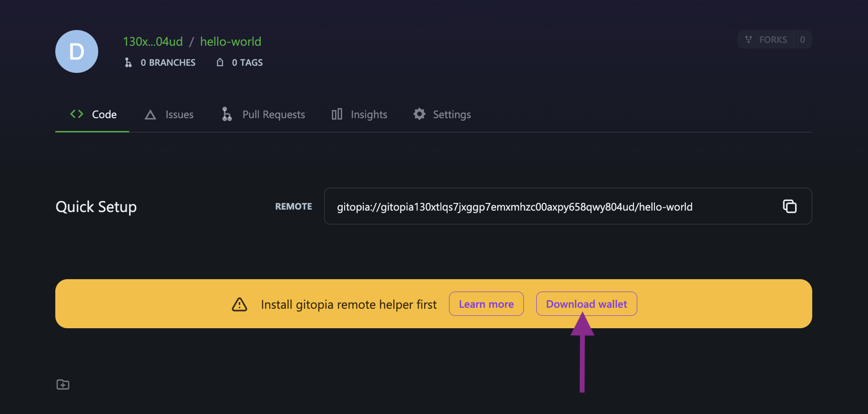Click the branches icon beside 0 BRANCHES
The height and width of the screenshot is (414, 868).
click(x=128, y=62)
